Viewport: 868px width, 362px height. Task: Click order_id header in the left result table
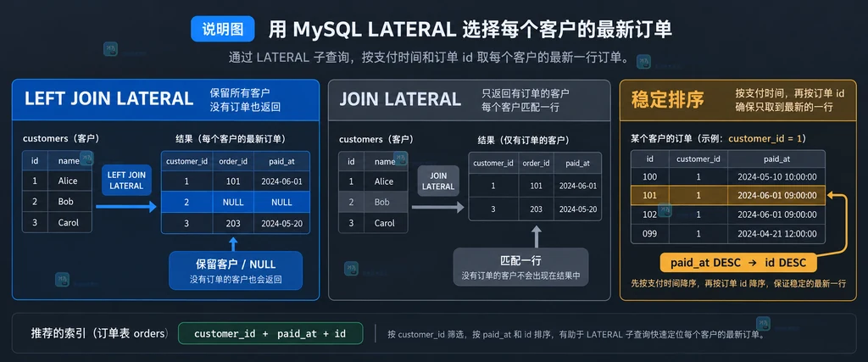point(233,161)
